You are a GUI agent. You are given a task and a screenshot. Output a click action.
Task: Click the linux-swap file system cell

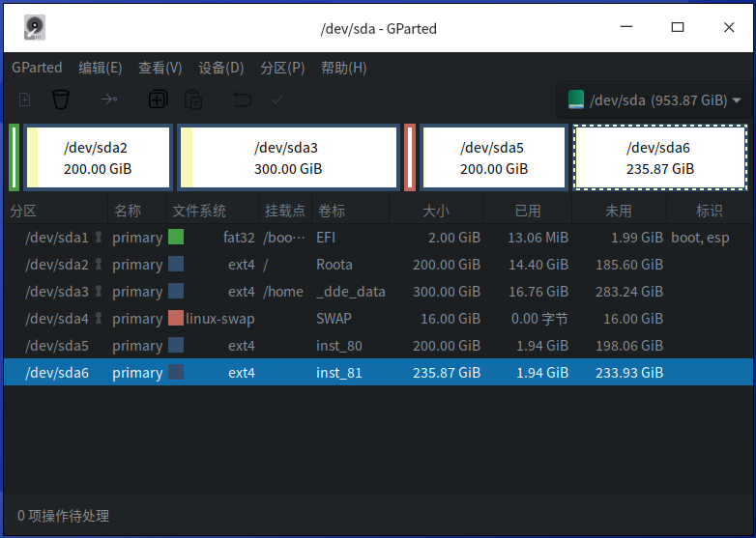click(x=219, y=319)
